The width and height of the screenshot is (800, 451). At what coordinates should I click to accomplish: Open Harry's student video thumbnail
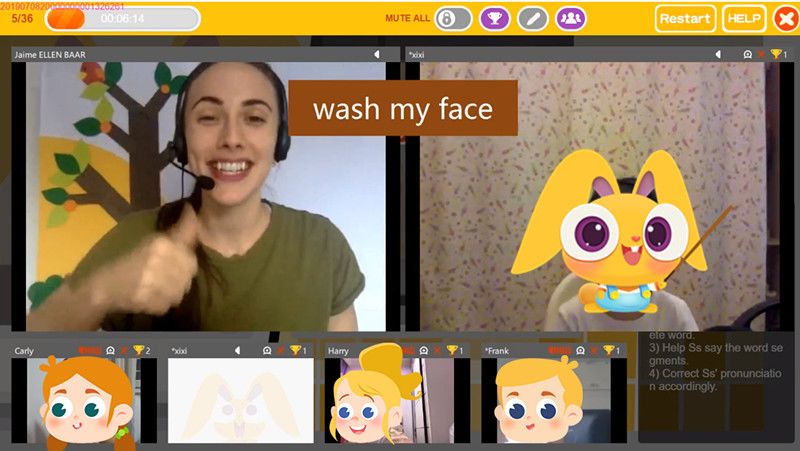tap(397, 400)
